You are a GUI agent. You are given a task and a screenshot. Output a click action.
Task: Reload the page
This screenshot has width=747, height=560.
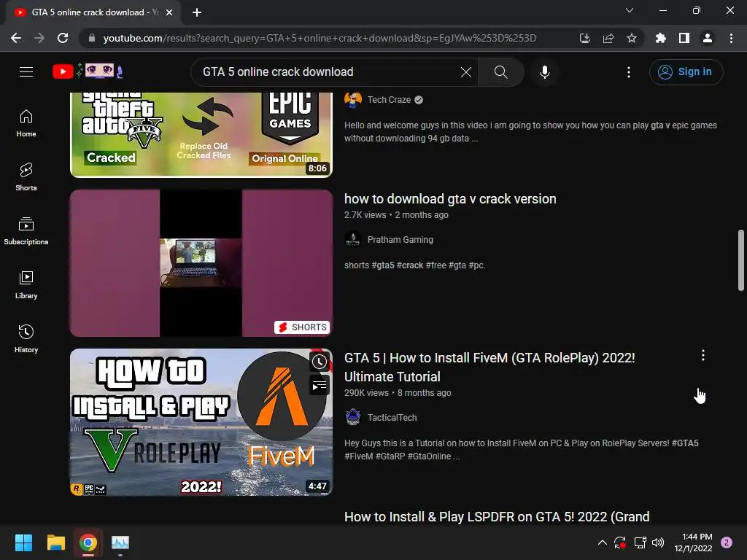63,38
